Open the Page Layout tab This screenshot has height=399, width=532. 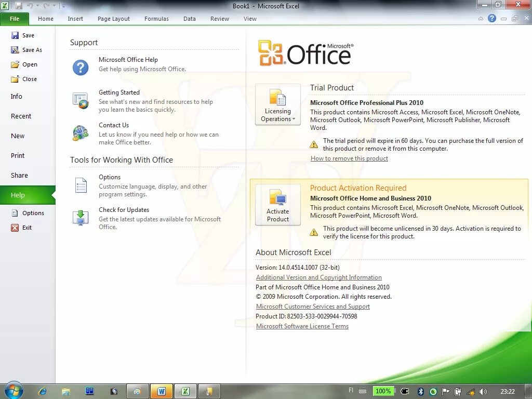114,19
